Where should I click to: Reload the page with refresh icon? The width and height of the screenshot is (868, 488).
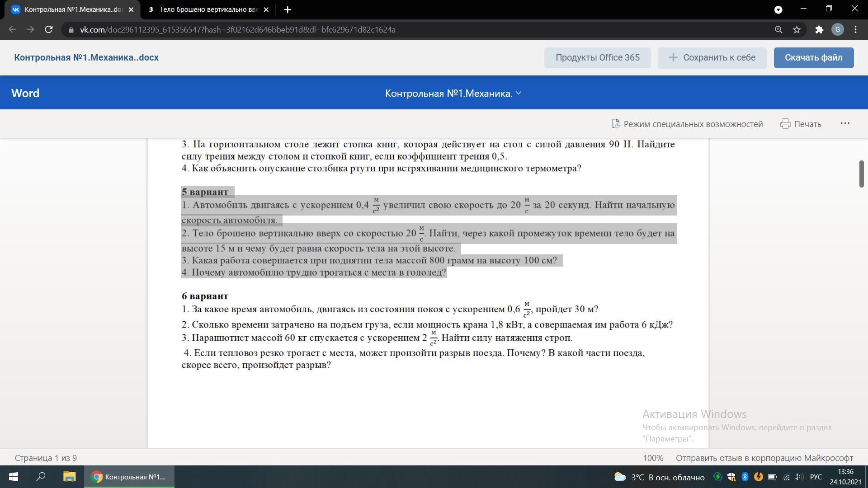tap(49, 29)
